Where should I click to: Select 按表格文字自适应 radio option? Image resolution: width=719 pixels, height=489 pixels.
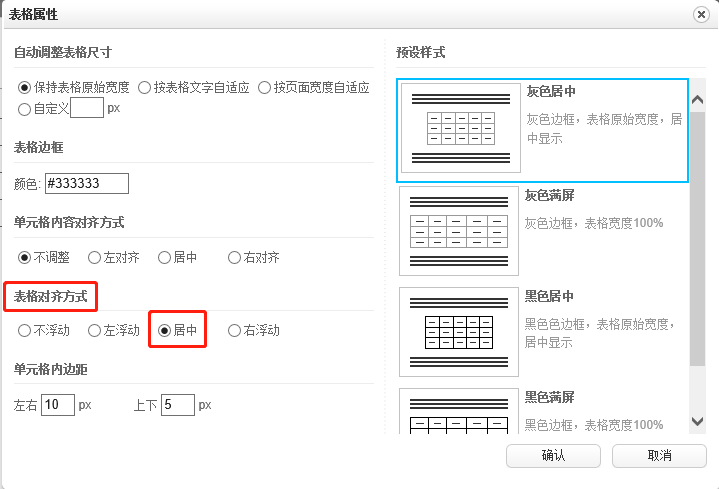pos(145,88)
